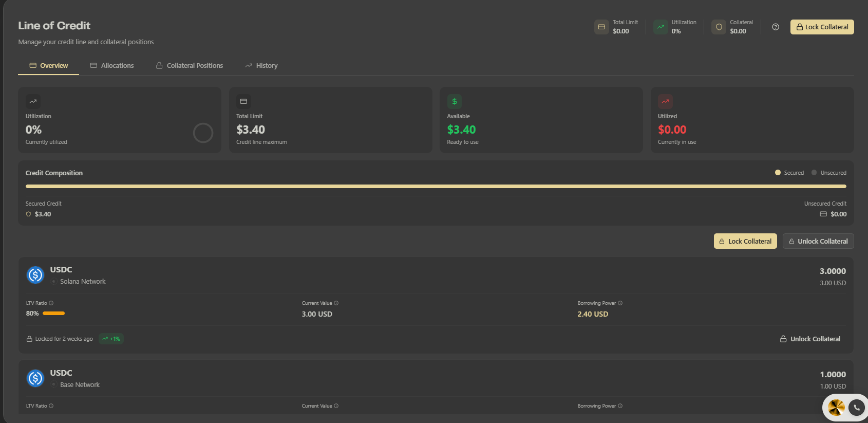Click the 2.40 USD borrowing power value
The image size is (868, 423).
click(593, 314)
